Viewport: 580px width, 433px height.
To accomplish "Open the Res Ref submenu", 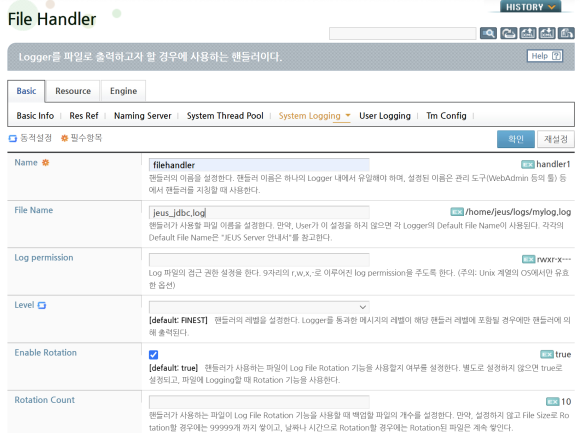I will pos(84,116).
